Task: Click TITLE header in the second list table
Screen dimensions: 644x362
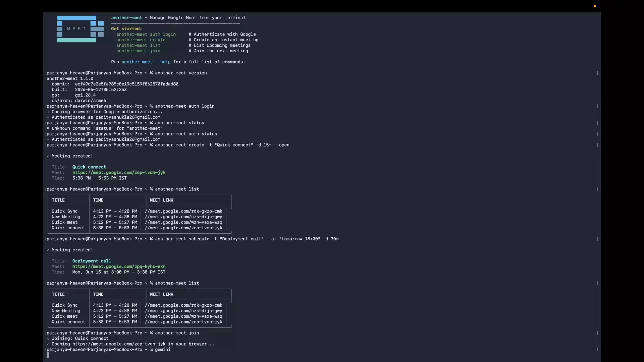Action: 58,294
